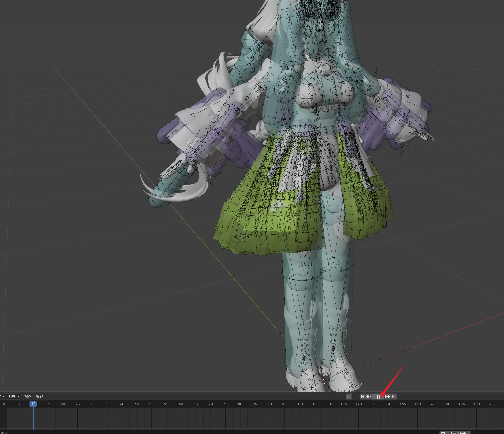Pause the animation playback
Image resolution: width=504 pixels, height=434 pixels.
tap(378, 397)
